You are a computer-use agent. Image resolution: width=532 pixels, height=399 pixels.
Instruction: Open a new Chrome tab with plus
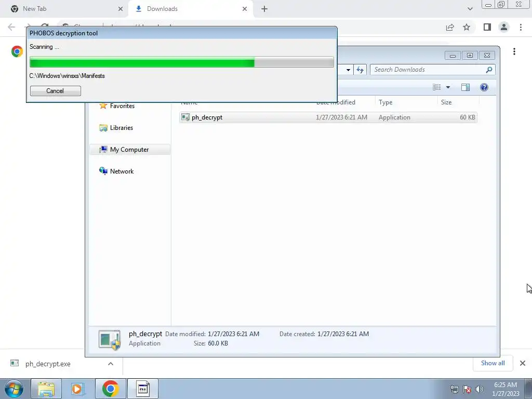pyautogui.click(x=264, y=9)
